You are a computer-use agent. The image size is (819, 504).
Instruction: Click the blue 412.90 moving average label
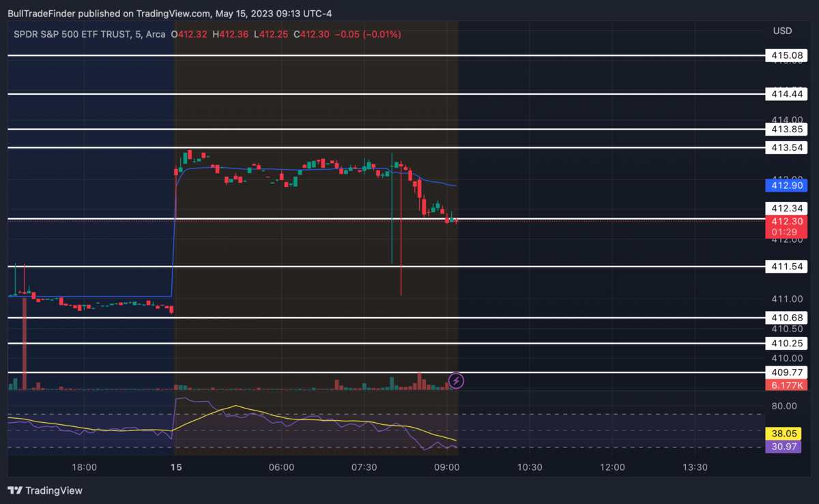(786, 186)
